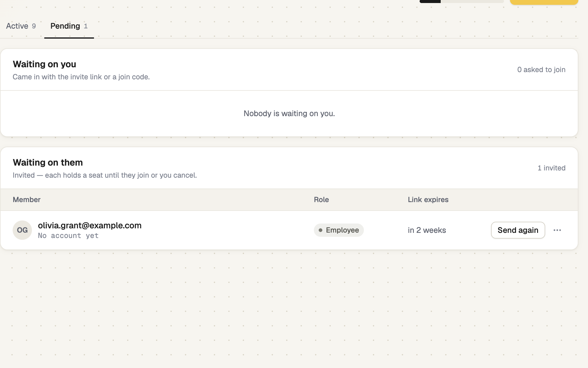
Task: Click the 'holds a seat' description text
Action: 105,175
